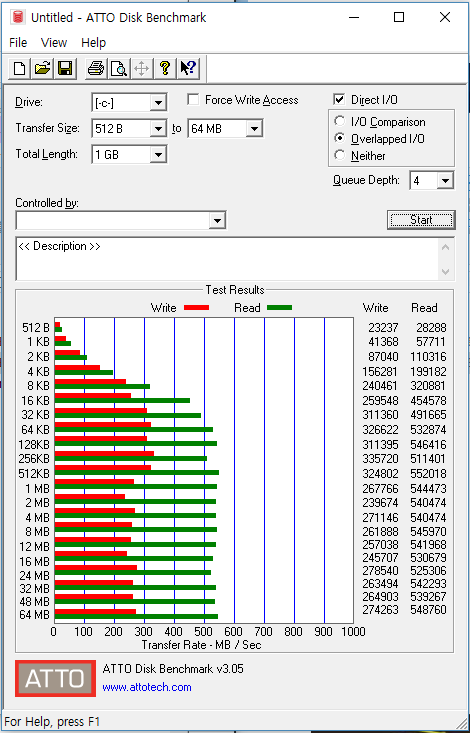Maximize the ATTO Disk Benchmark window
This screenshot has height=733, width=470.
[399, 18]
